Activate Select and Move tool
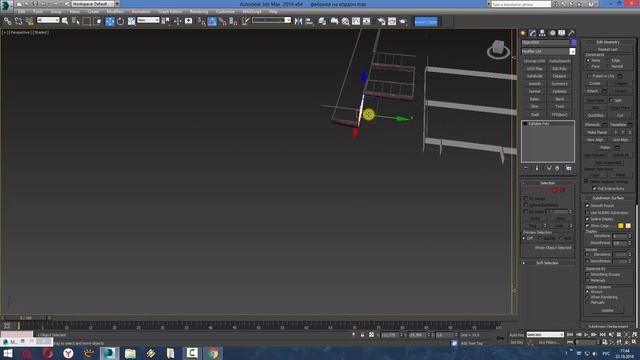The height and width of the screenshot is (360, 640). tap(110, 21)
